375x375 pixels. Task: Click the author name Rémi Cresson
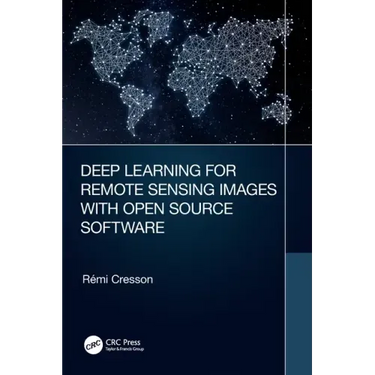coord(118,279)
